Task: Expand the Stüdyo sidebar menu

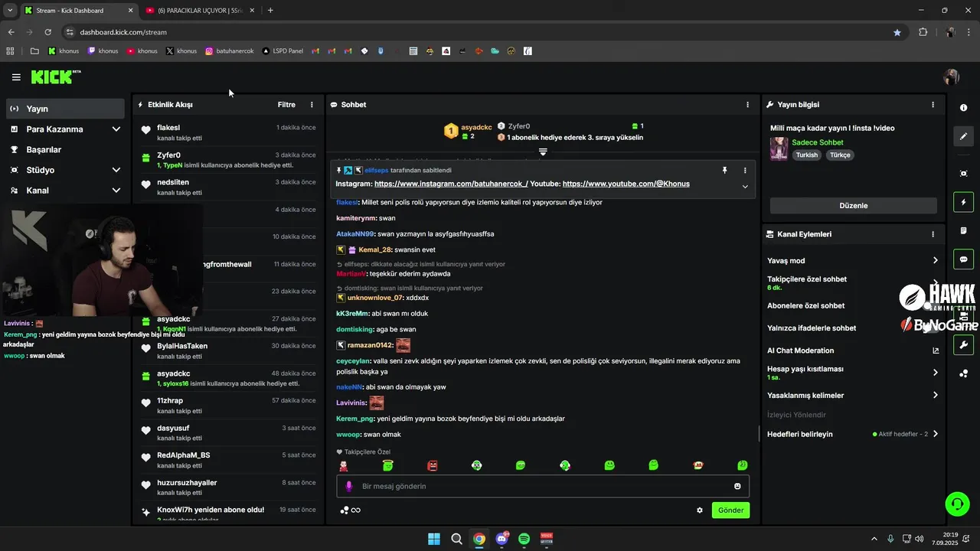Action: point(65,170)
